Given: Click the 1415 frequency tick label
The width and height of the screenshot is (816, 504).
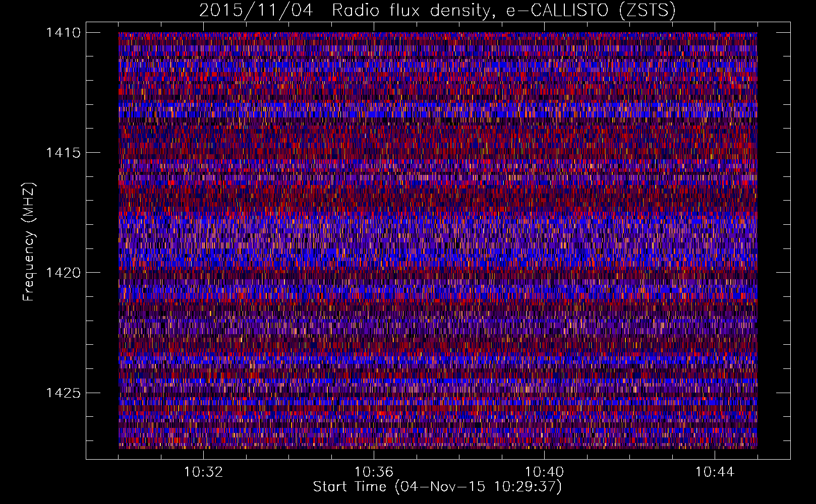Looking at the screenshot, I should pos(63,153).
